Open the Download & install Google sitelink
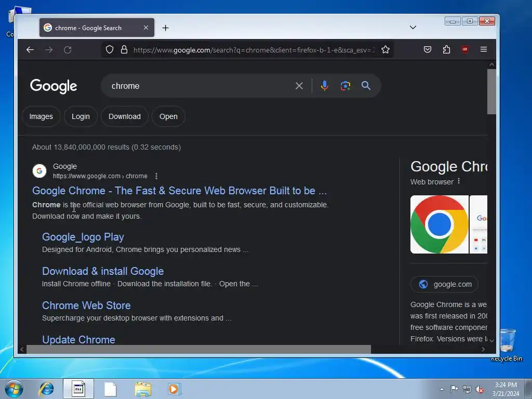 point(103,271)
